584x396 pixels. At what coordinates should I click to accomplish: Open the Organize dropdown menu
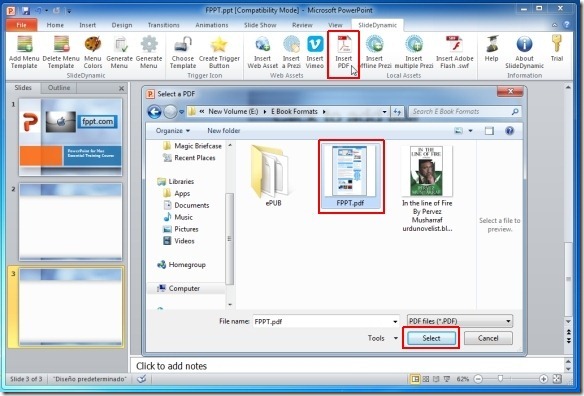click(x=173, y=131)
